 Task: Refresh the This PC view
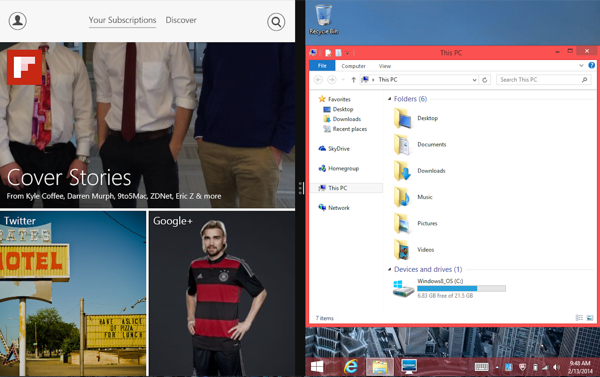coord(485,80)
